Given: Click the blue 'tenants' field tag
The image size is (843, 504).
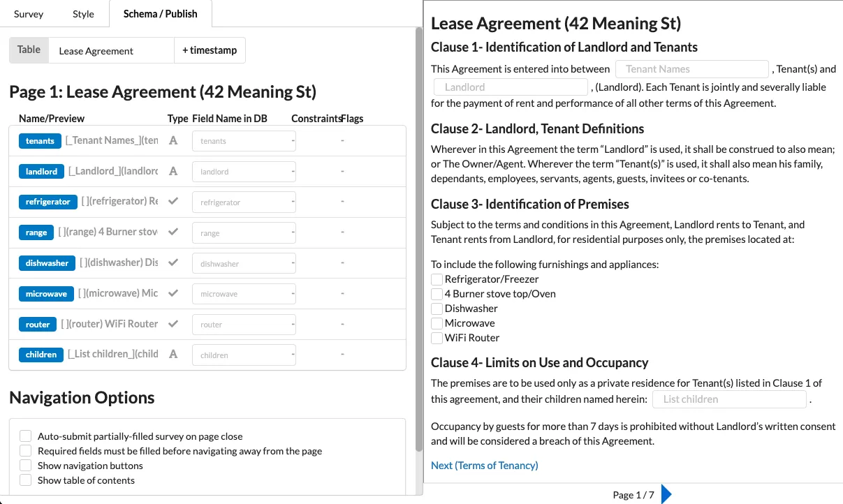Looking at the screenshot, I should click(40, 141).
